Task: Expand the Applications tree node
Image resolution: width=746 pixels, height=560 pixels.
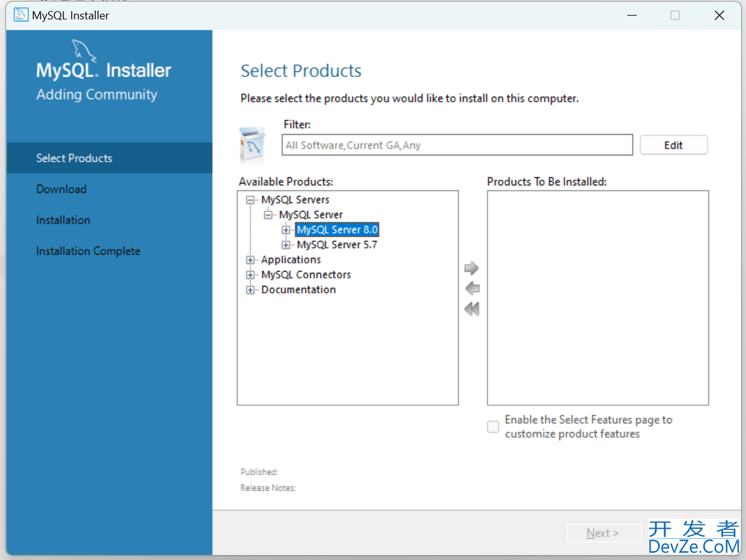Action: coord(251,260)
